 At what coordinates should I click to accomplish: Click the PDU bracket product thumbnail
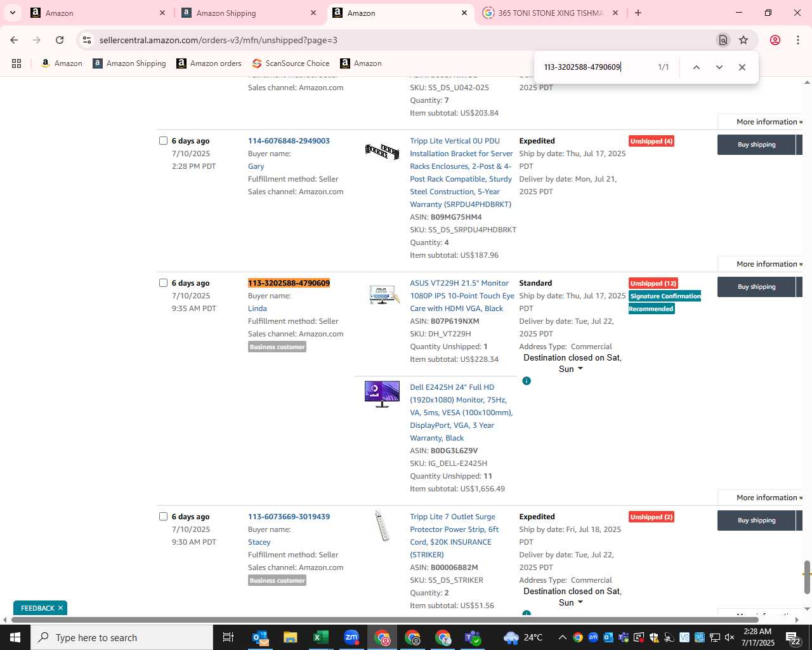point(382,151)
